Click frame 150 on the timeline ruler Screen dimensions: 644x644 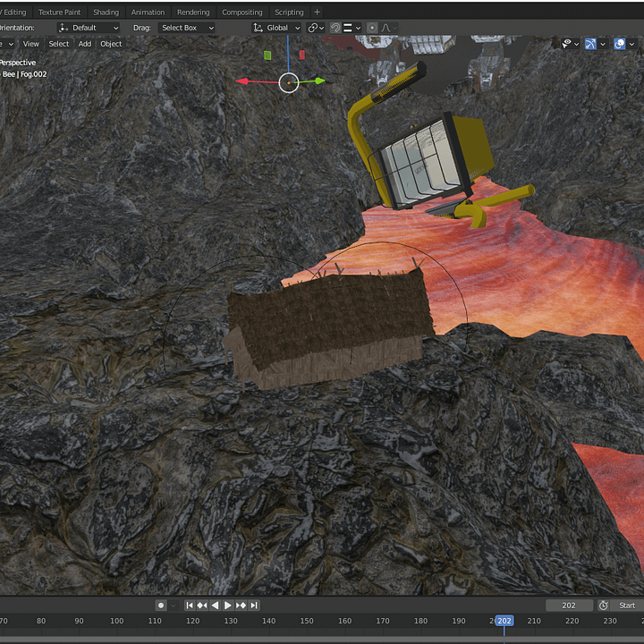coord(307,621)
